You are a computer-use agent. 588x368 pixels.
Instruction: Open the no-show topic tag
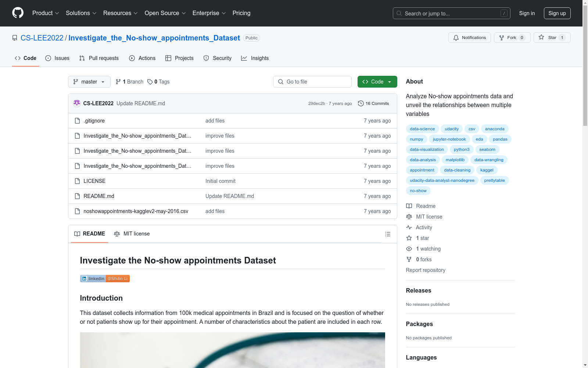point(418,191)
